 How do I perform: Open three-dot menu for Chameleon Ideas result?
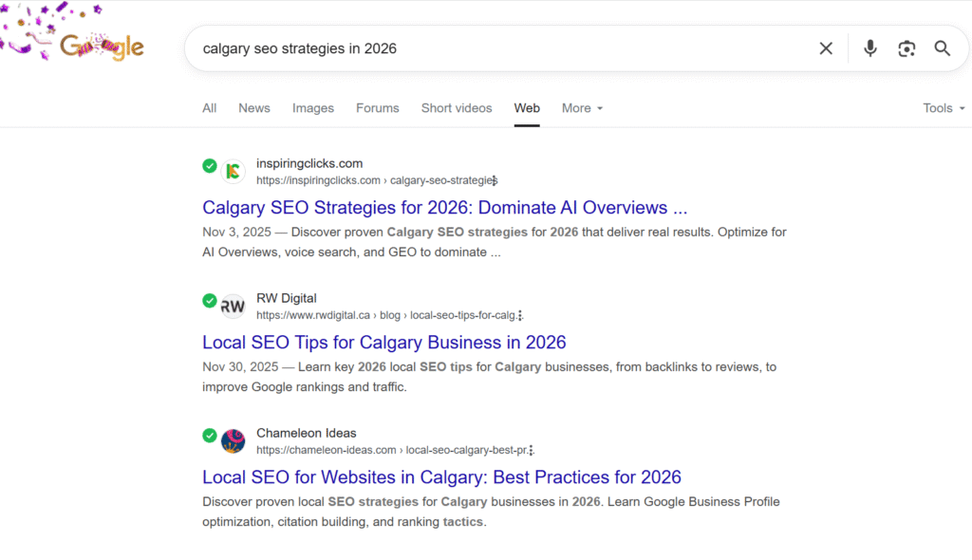[x=532, y=450]
